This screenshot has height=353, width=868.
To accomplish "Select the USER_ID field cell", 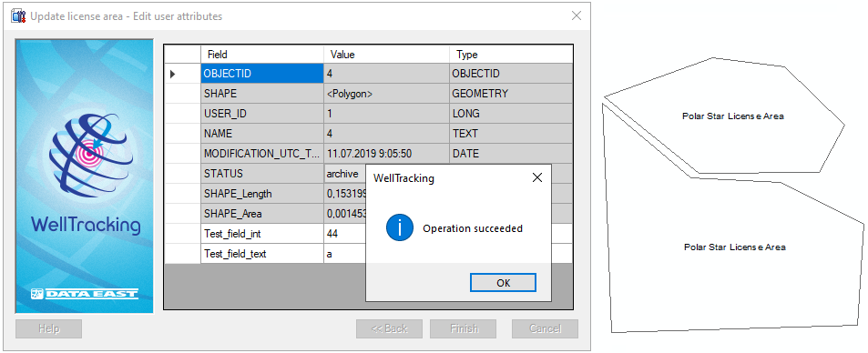I will click(x=261, y=114).
